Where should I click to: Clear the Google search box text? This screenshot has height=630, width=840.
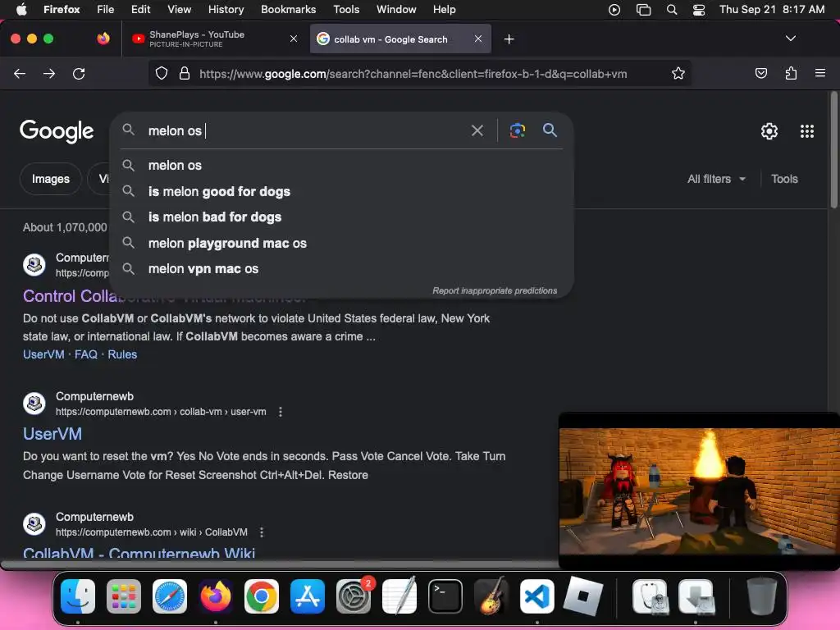pyautogui.click(x=477, y=130)
